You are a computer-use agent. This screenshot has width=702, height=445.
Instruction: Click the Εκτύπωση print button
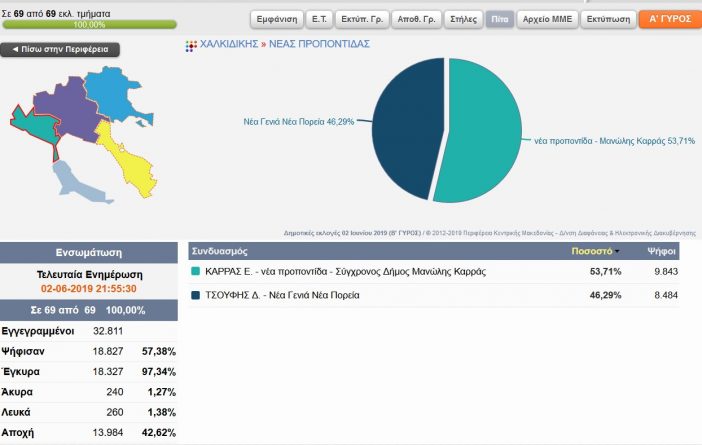click(608, 19)
